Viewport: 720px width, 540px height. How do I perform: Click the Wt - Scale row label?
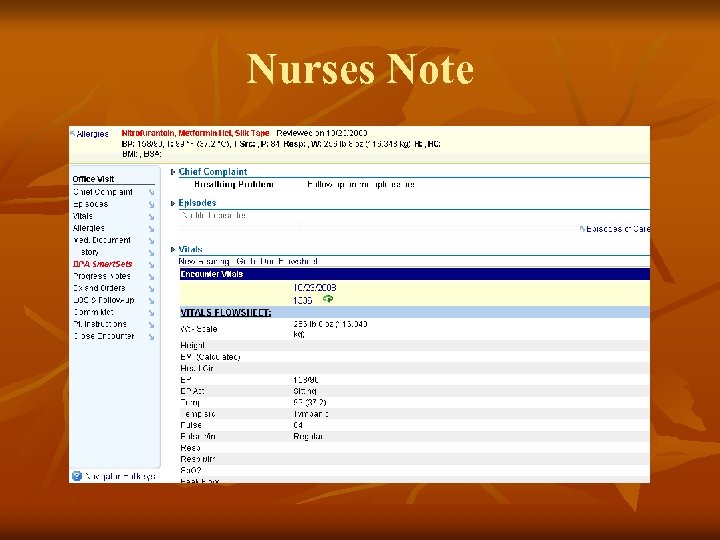pos(199,329)
